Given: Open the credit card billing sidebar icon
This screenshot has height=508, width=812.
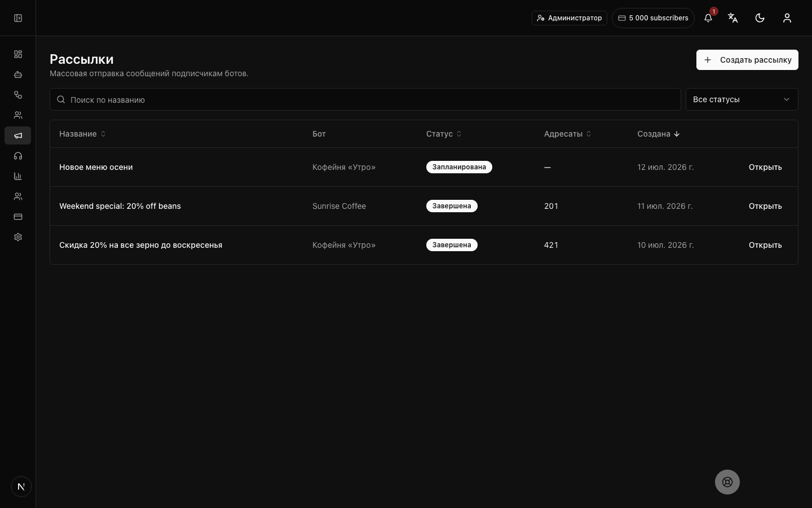Looking at the screenshot, I should point(18,217).
